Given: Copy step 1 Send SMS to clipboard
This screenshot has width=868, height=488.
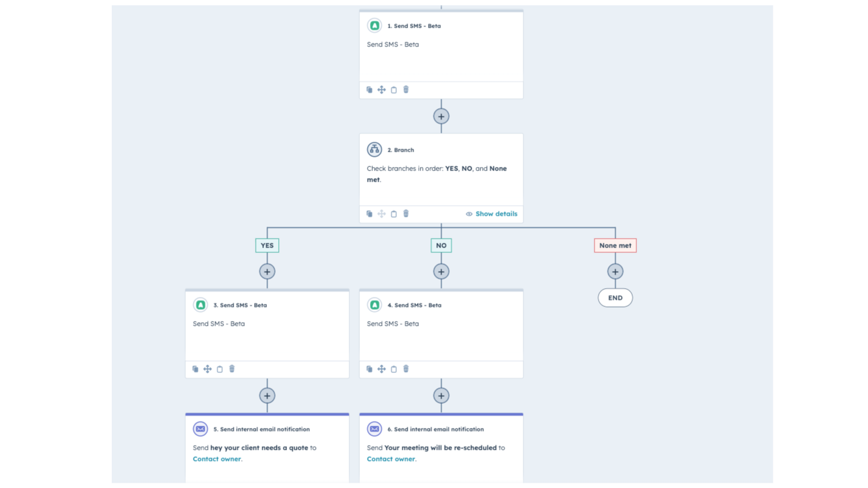Looking at the screenshot, I should (x=394, y=90).
